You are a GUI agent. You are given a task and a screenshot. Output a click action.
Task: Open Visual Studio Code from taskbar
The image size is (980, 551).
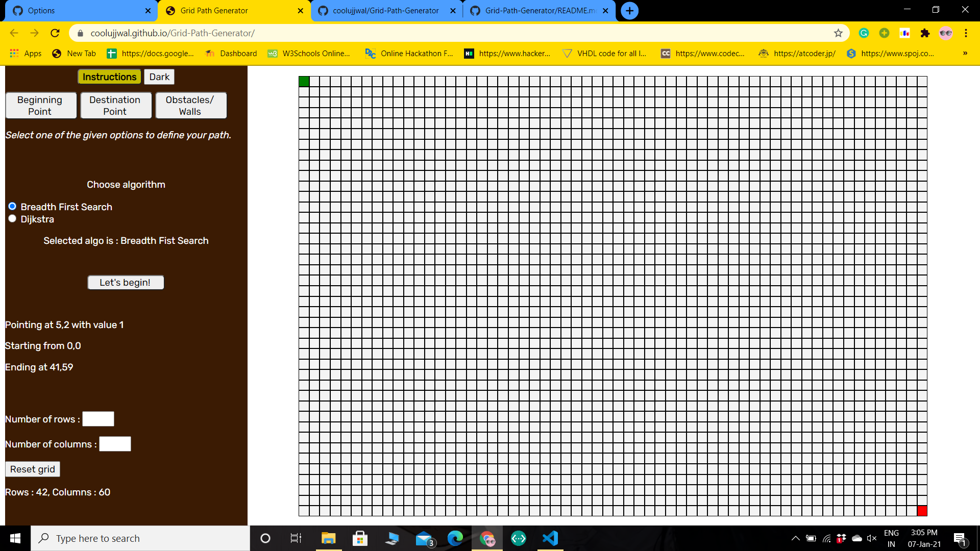point(550,538)
